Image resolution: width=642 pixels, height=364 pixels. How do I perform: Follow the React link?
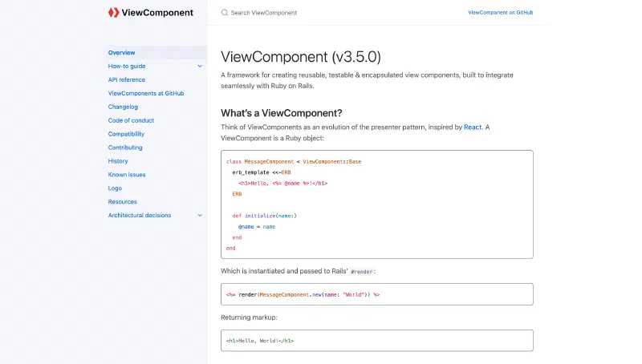[x=473, y=127]
